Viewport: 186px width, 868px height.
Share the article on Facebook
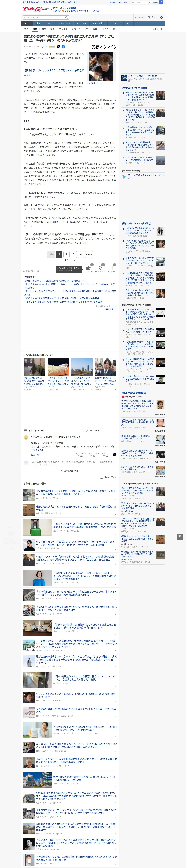(63, 47)
